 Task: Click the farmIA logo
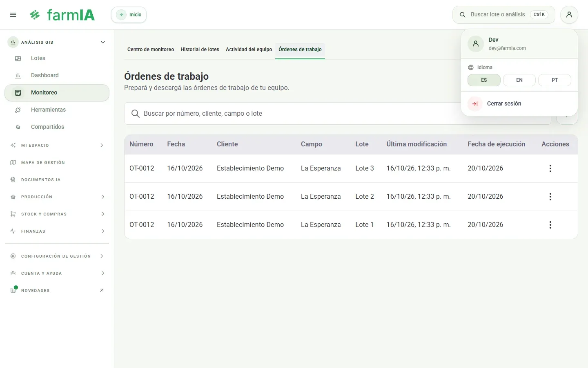(x=62, y=15)
